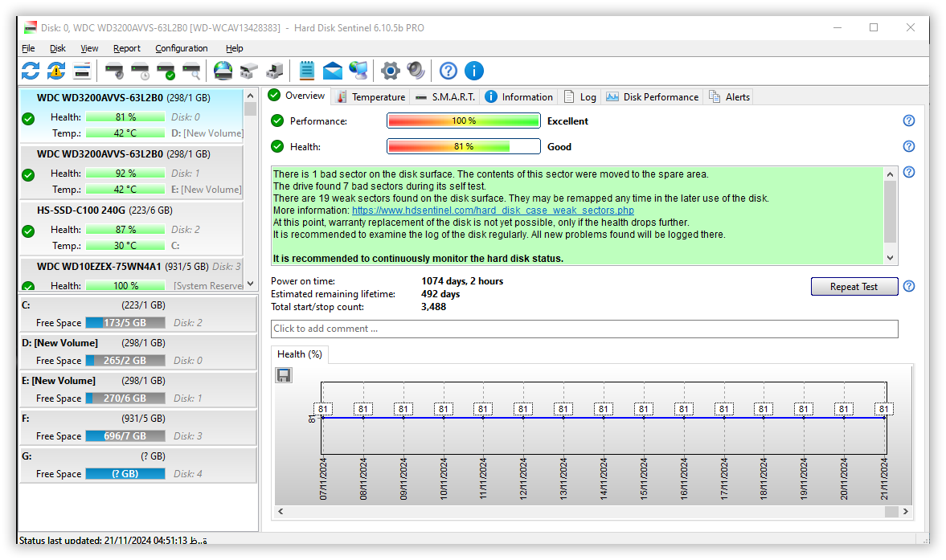Click the send report envelope icon

point(333,71)
